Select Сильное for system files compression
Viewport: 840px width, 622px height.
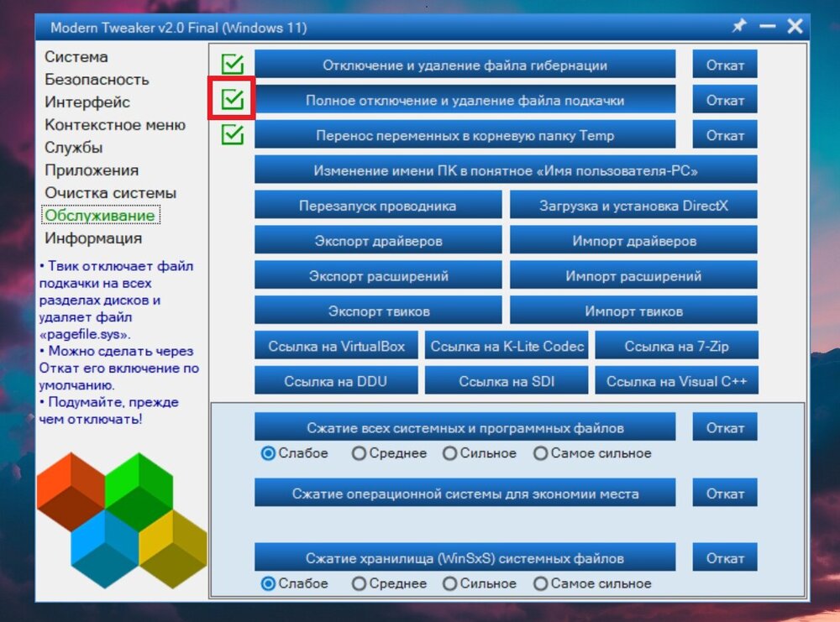(480, 453)
